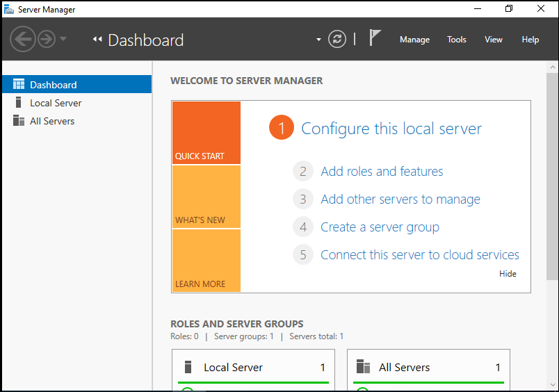Expand the navigation history dropdown arrow
559x392 pixels.
[x=63, y=39]
